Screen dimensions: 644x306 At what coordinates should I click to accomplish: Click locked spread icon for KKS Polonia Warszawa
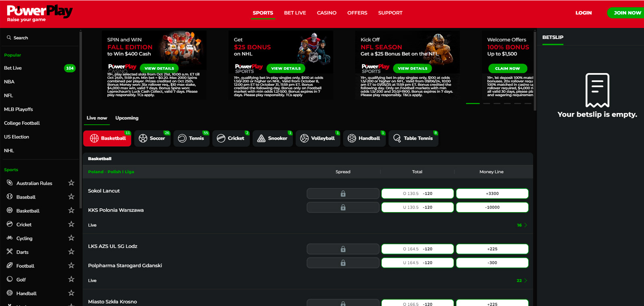[x=343, y=207]
